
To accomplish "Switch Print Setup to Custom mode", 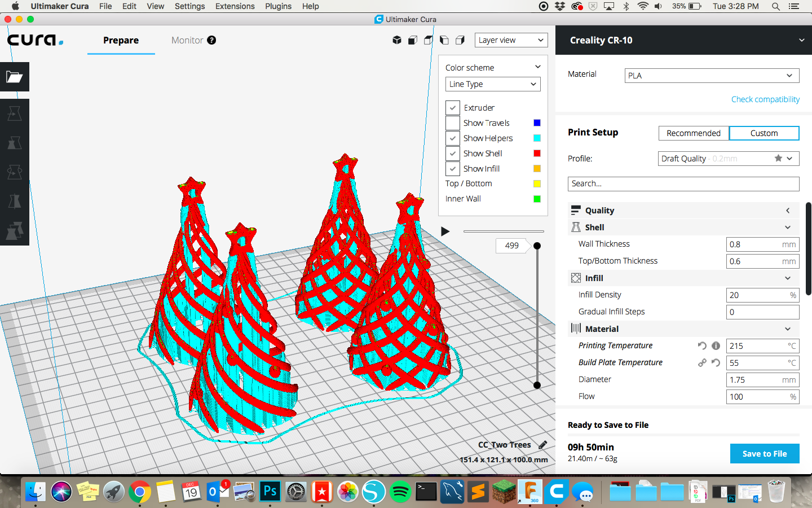I will (x=764, y=133).
